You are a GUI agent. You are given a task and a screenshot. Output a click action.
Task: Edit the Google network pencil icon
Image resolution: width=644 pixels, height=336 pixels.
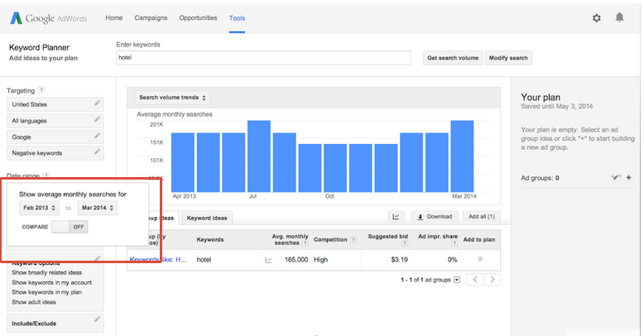pyautogui.click(x=97, y=136)
